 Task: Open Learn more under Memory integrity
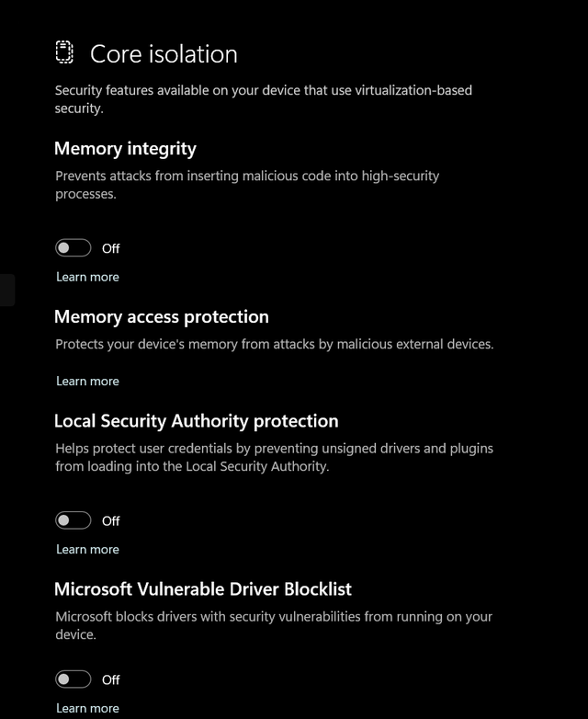point(87,277)
